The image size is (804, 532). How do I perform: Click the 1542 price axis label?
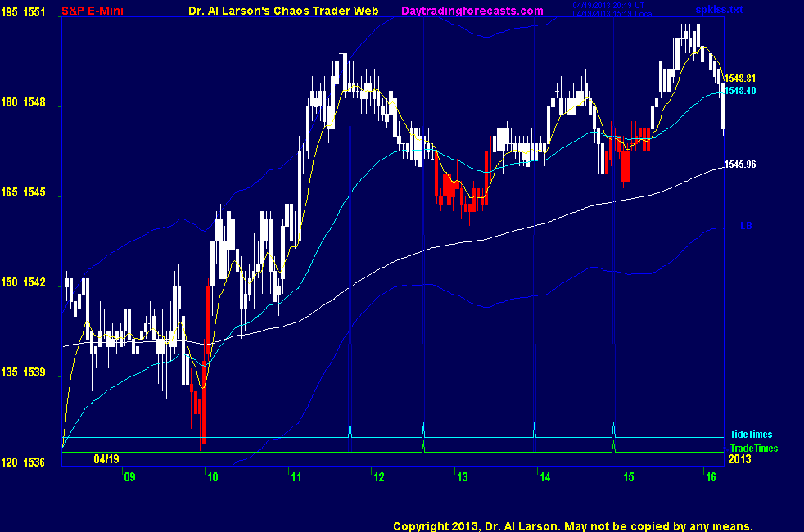pyautogui.click(x=34, y=282)
